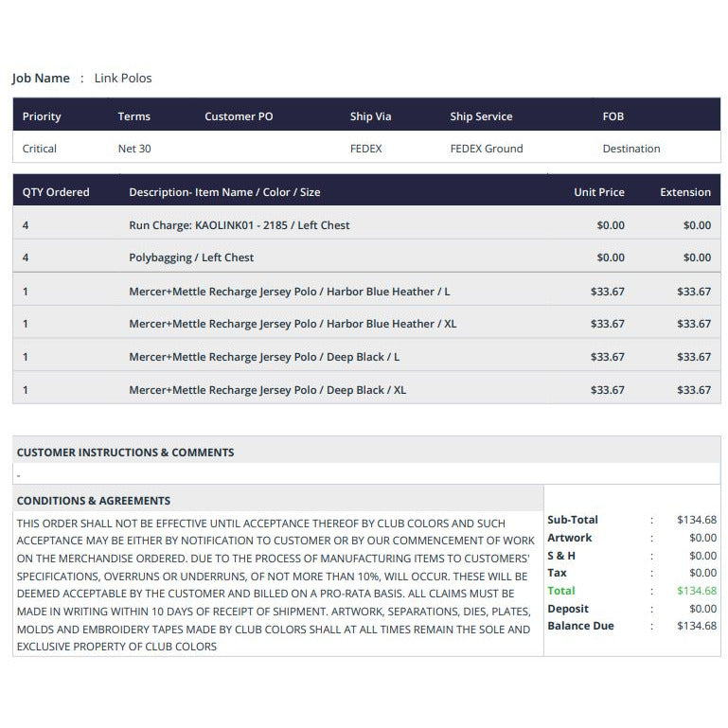This screenshot has height=728, width=728.
Task: Click the Customer Instructions & Comments field
Action: tap(366, 474)
